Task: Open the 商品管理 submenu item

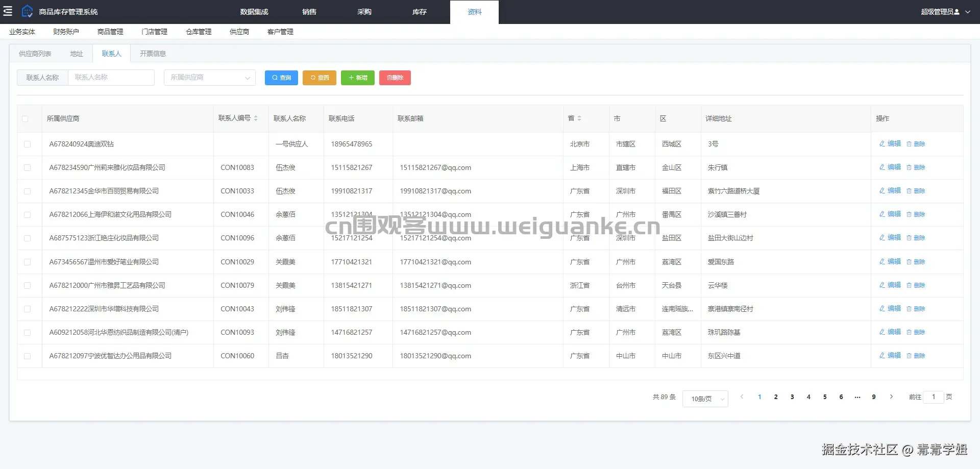Action: point(110,32)
